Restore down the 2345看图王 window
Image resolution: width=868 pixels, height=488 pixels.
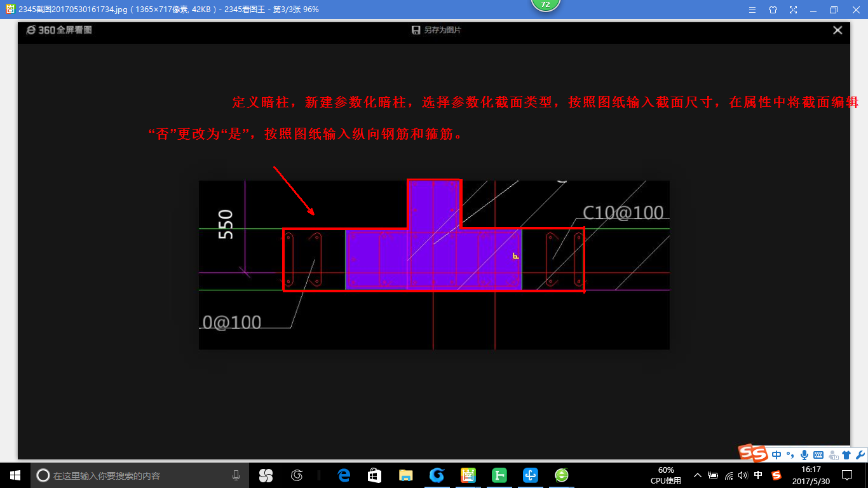coord(834,10)
